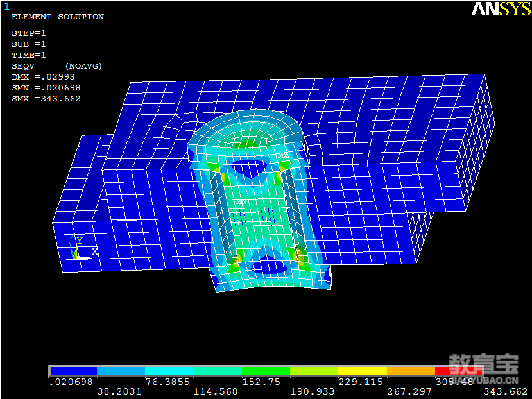Click the ELEMENT SOLUTION title text
This screenshot has height=399, width=532.
58,17
